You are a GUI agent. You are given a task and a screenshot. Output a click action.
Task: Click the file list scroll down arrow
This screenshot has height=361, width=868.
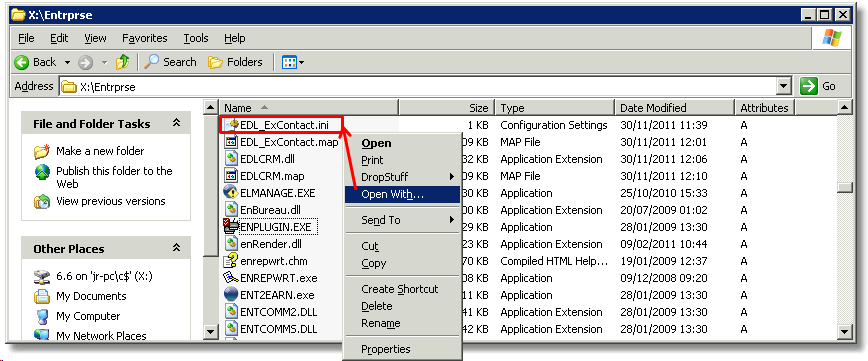click(x=844, y=331)
